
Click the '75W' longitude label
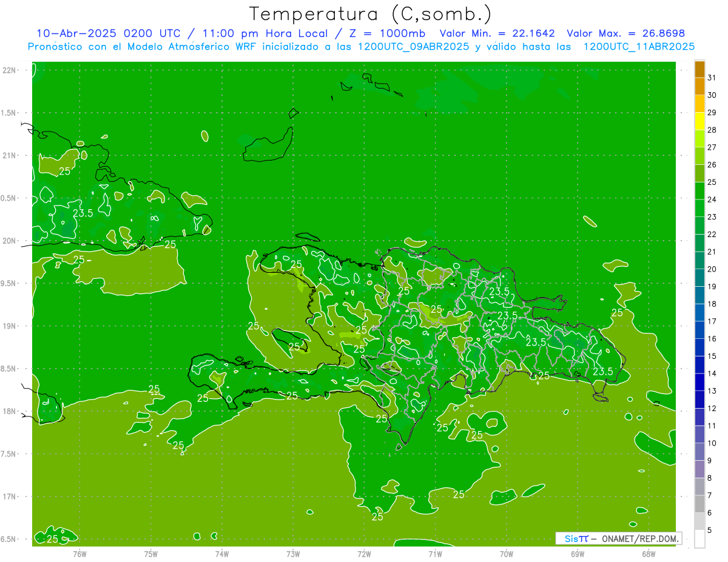[x=151, y=554]
